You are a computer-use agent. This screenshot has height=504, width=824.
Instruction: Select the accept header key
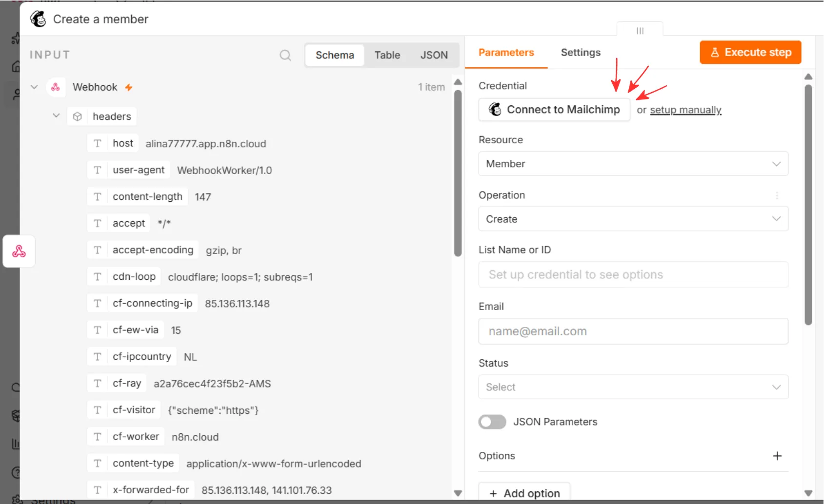pos(129,223)
